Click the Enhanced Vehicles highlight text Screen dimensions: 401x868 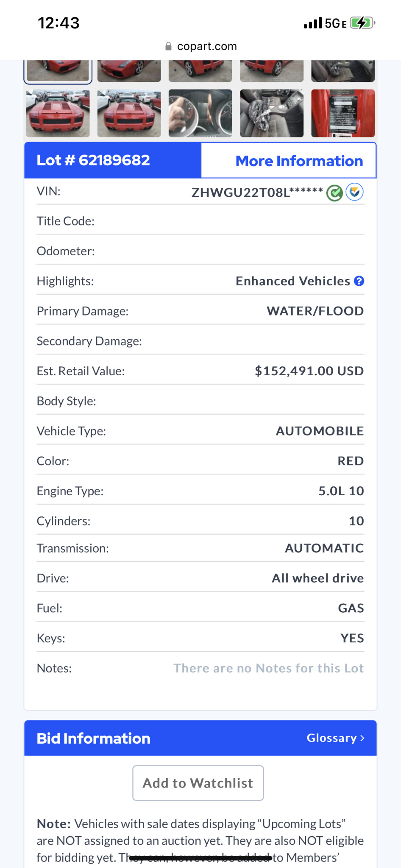pos(292,281)
